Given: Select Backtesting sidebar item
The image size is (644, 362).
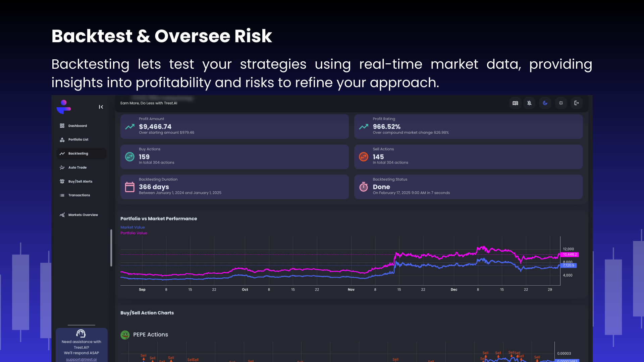Looking at the screenshot, I should 78,154.
